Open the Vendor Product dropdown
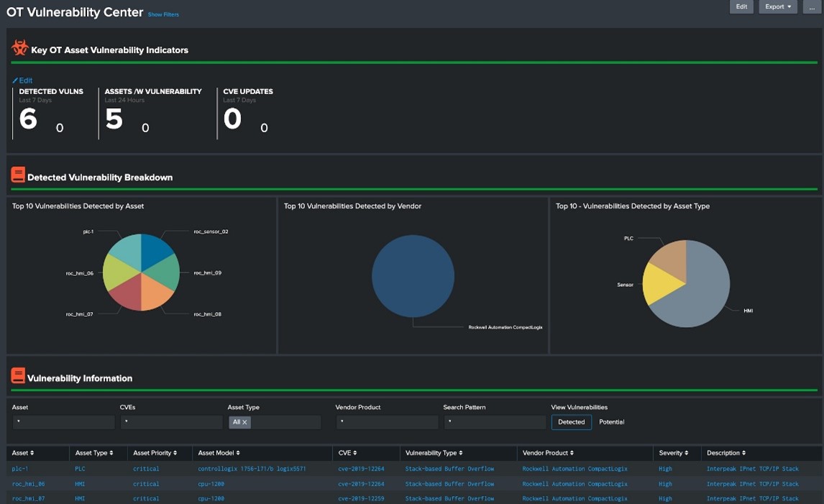The width and height of the screenshot is (824, 504). 388,422
